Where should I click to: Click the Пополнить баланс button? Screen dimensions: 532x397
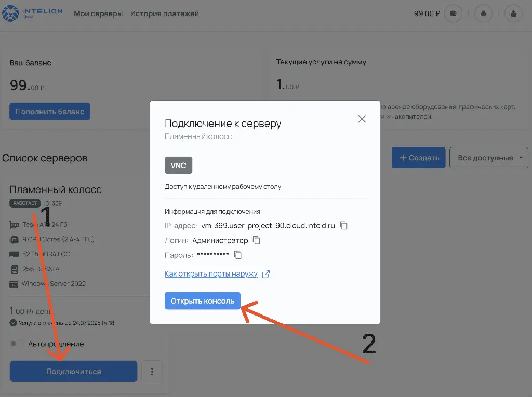[50, 112]
